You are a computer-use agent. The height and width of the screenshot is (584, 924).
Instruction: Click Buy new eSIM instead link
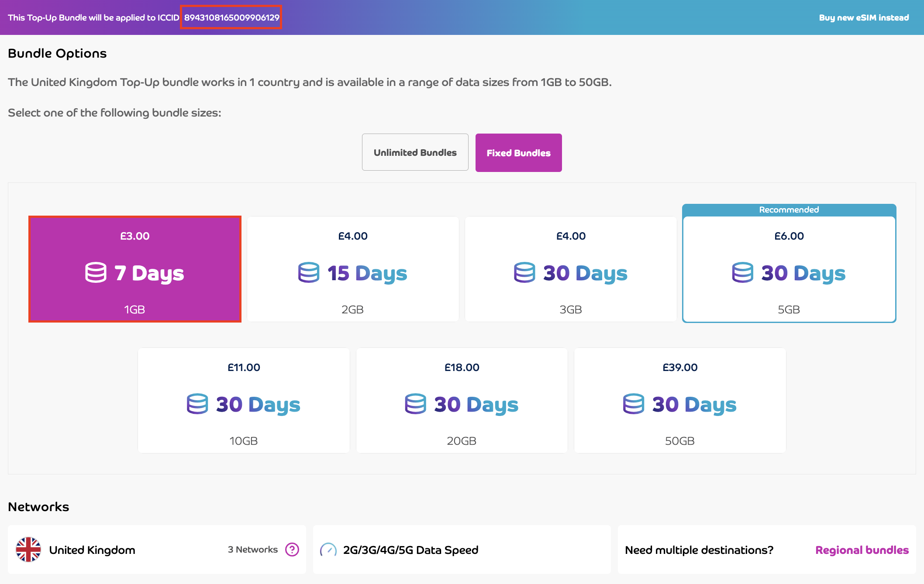[863, 18]
